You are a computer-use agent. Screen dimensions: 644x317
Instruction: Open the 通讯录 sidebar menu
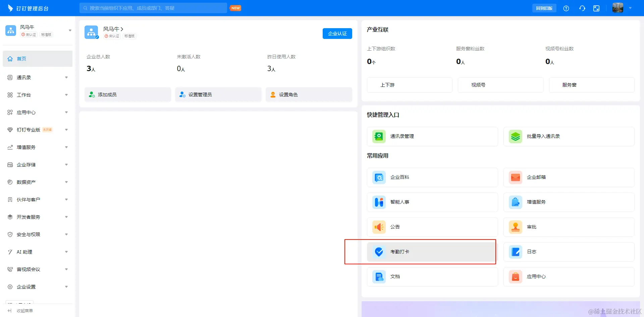(38, 77)
